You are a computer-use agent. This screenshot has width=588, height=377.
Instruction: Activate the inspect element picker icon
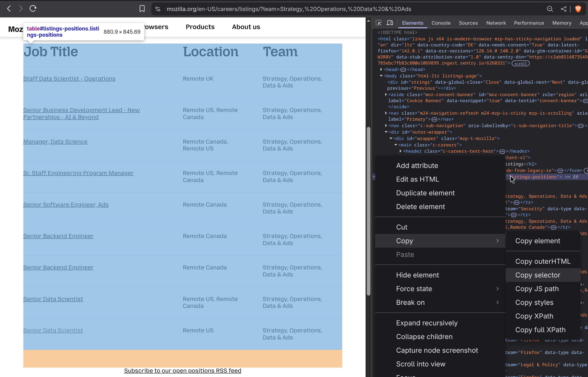point(378,23)
